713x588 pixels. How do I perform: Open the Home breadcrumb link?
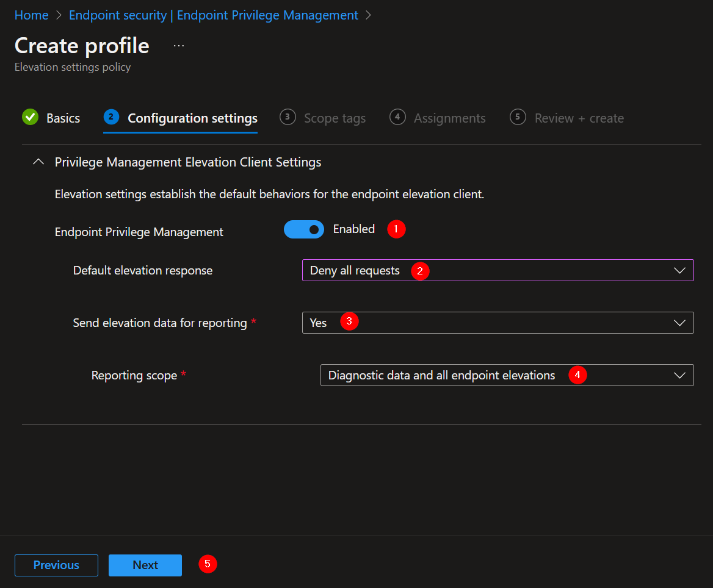point(31,15)
